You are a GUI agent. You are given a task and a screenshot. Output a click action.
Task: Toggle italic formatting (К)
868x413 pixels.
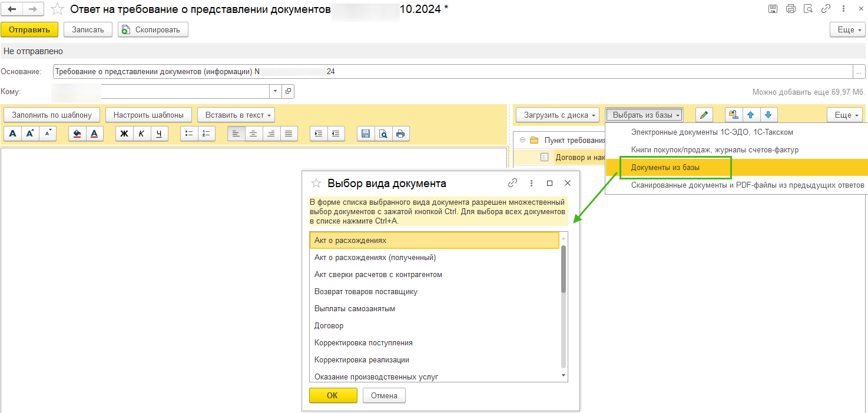[x=142, y=134]
